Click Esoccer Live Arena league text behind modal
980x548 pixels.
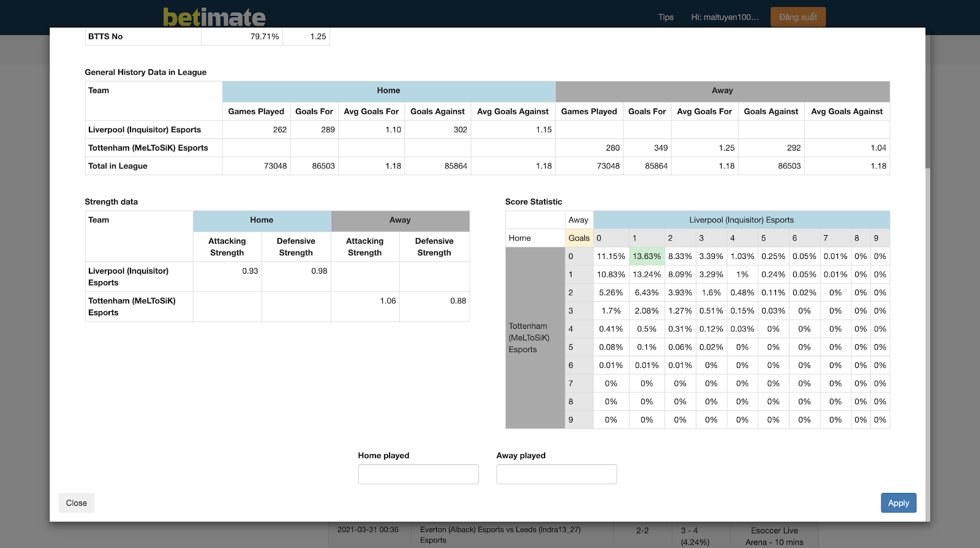(774, 536)
